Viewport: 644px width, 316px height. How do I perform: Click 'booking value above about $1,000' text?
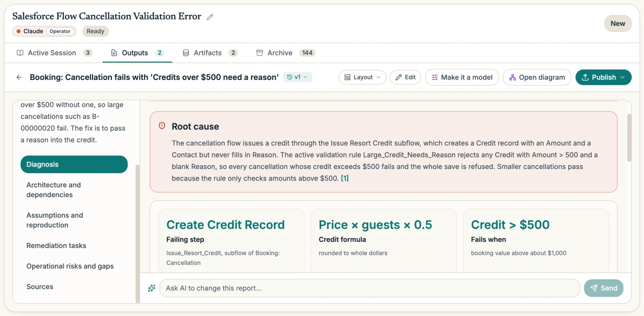518,253
